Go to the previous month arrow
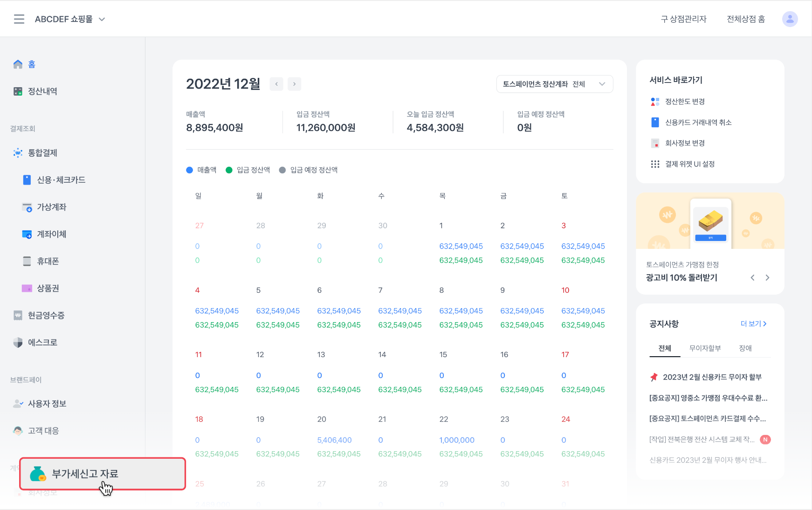The image size is (812, 510). click(276, 84)
